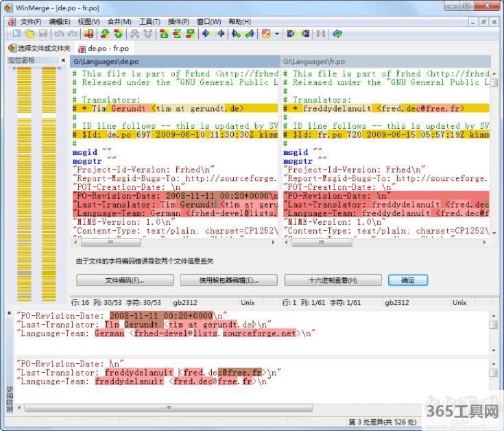This screenshot has height=431, width=504.
Task: Click the left pane horizontal scrollbar
Action: click(x=171, y=242)
